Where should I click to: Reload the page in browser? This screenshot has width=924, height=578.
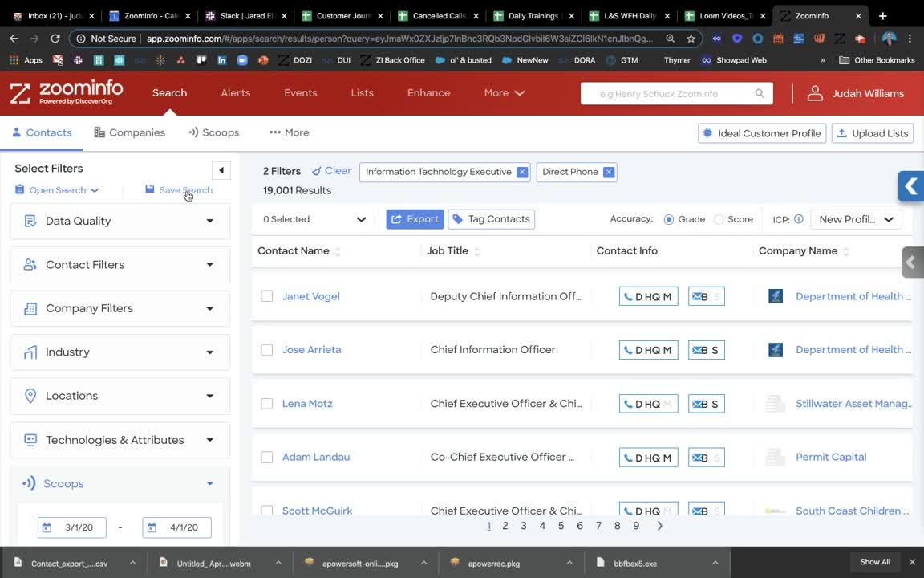pyautogui.click(x=55, y=39)
